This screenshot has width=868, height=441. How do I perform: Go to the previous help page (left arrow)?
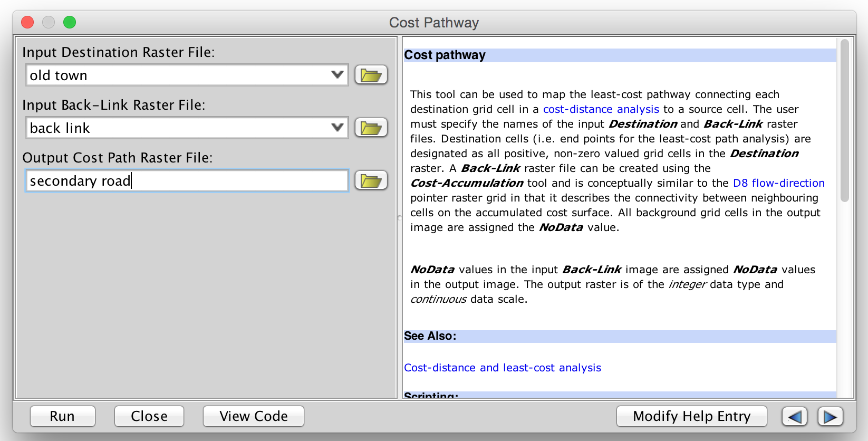click(795, 417)
